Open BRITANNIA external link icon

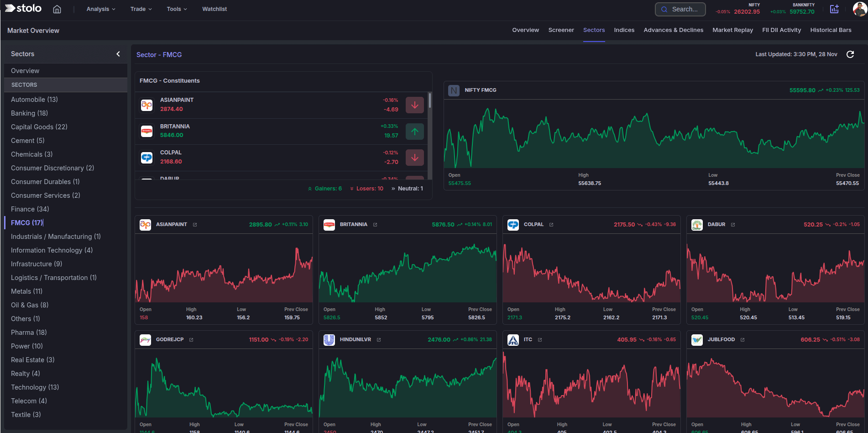click(375, 224)
